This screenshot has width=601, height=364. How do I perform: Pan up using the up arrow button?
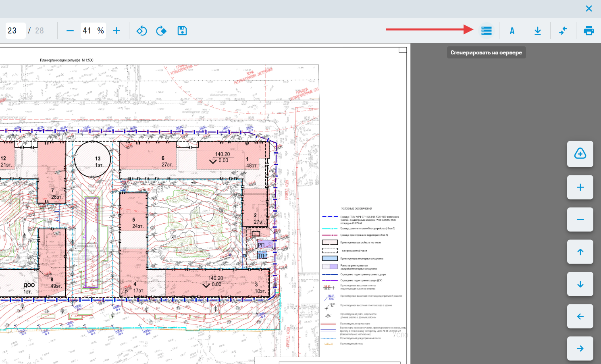click(580, 252)
